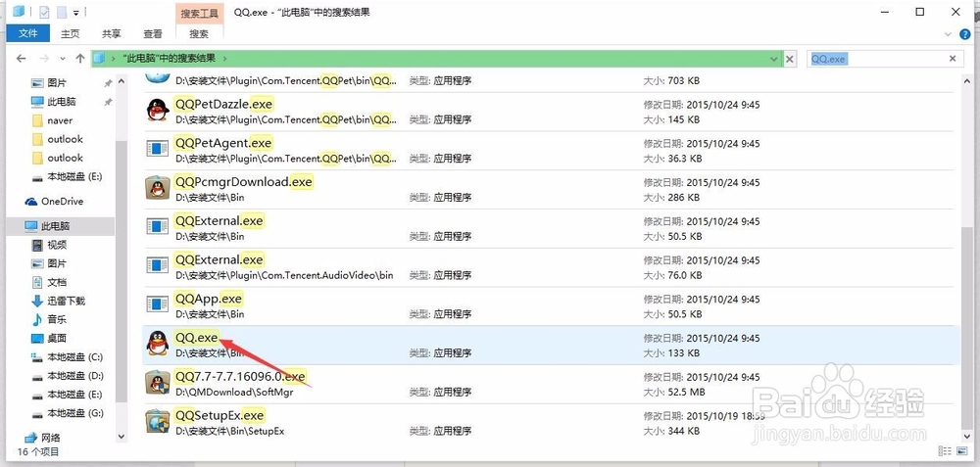Select icon of QQExternal.exe in AudioVideo\bin
980x467 pixels.
pos(158,265)
